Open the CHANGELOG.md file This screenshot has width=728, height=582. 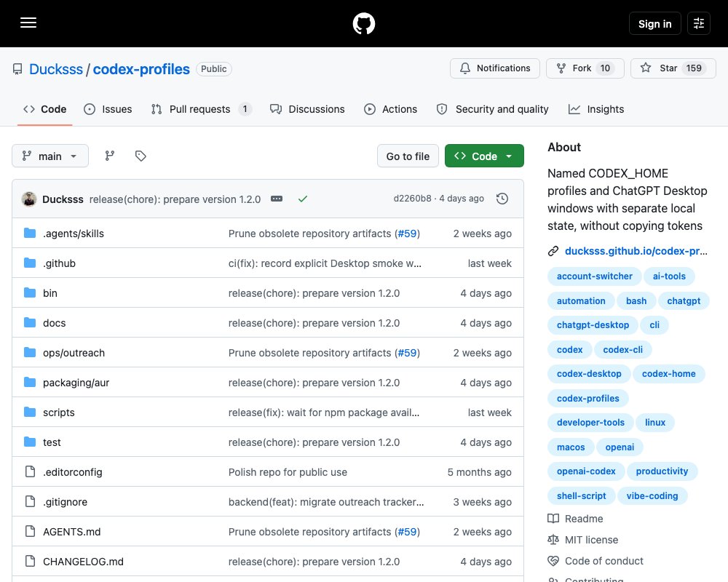83,562
